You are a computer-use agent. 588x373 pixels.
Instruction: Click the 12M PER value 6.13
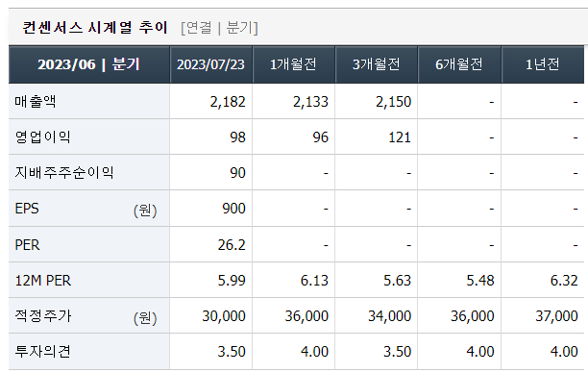click(x=314, y=281)
